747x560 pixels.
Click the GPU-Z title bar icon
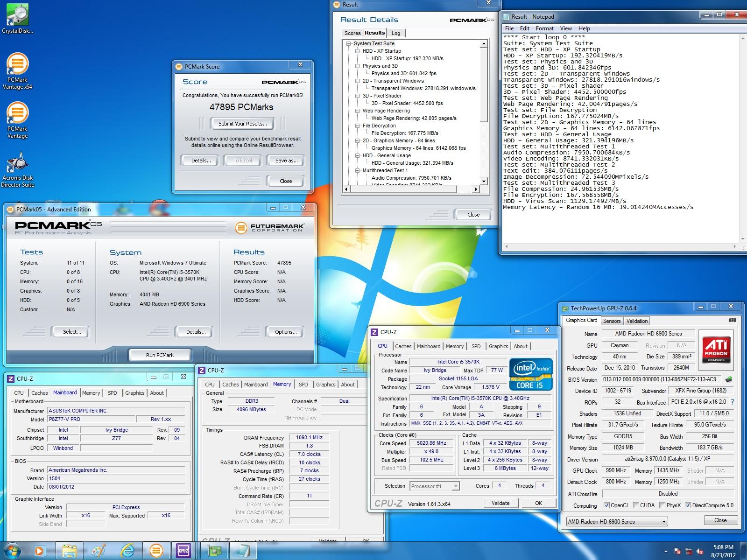coord(566,308)
